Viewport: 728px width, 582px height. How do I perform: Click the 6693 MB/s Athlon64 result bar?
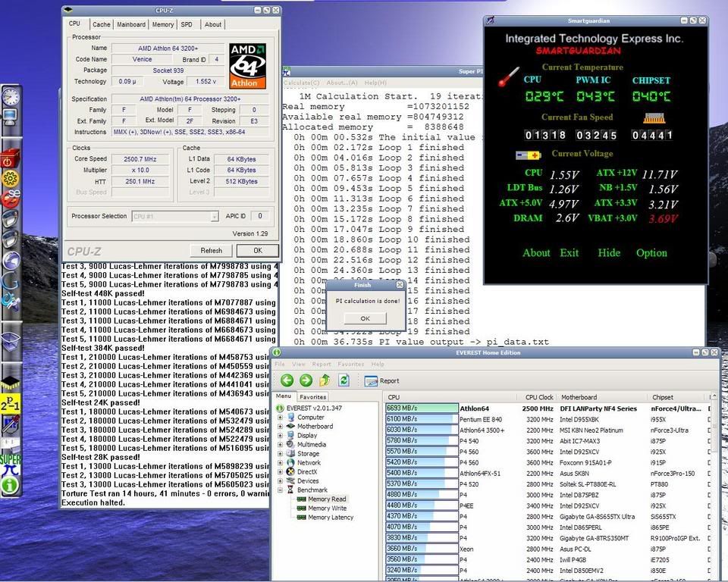click(x=422, y=408)
